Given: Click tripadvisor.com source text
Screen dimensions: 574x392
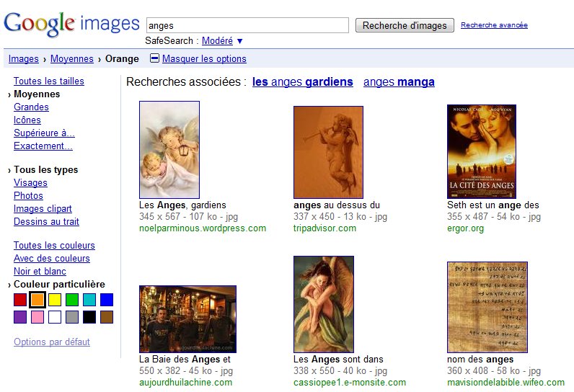Looking at the screenshot, I should pyautogui.click(x=324, y=228).
